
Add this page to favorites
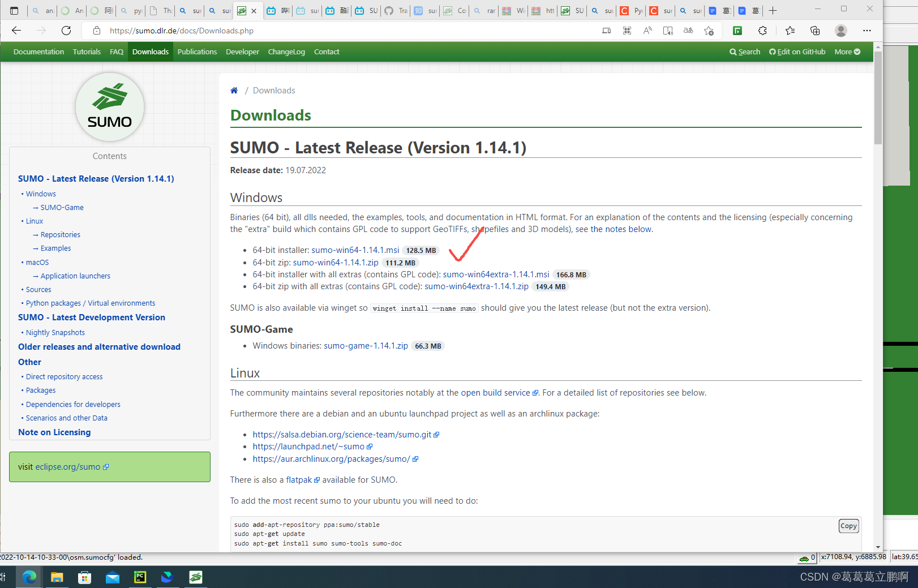[x=709, y=31]
